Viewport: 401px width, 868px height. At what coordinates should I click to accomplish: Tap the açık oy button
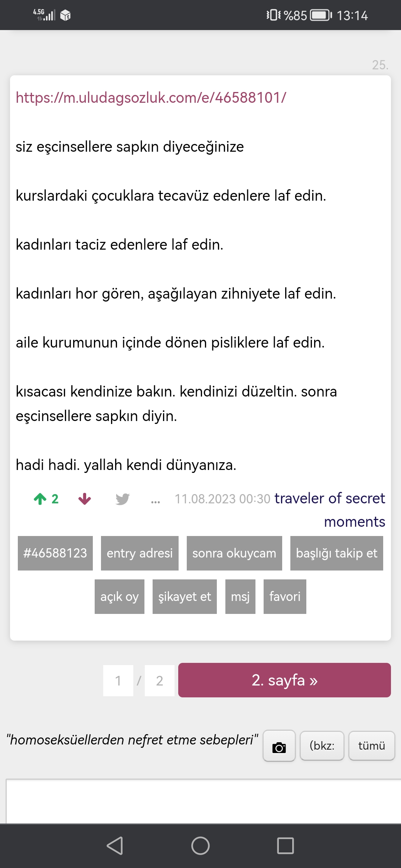(x=120, y=596)
